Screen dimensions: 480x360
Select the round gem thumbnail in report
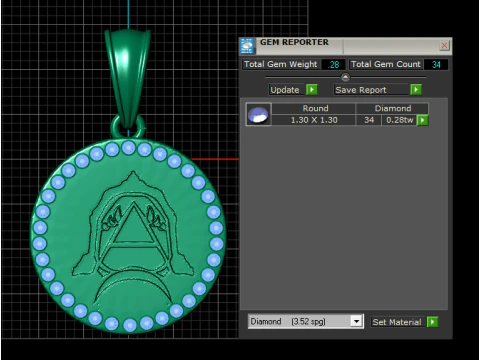258,114
